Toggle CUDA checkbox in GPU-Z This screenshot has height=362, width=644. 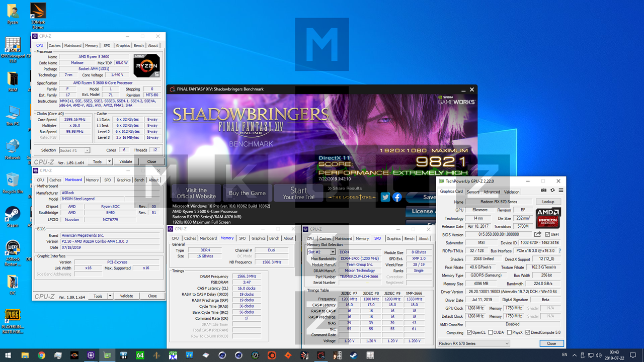[x=492, y=333]
